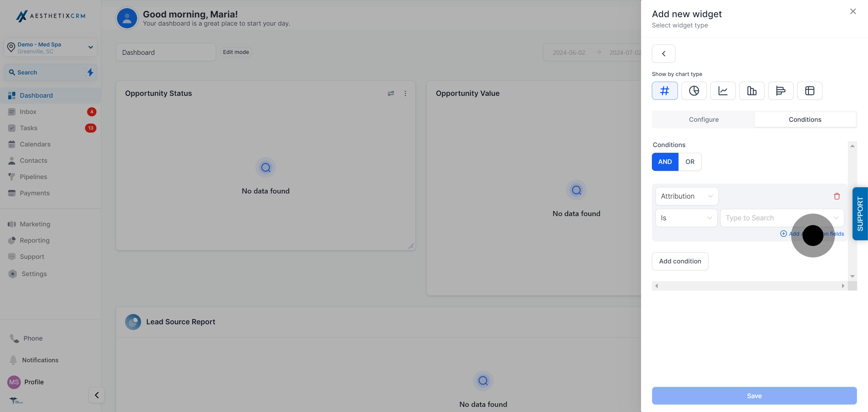The height and width of the screenshot is (412, 868).
Task: Select the pie chart type
Action: pyautogui.click(x=694, y=91)
